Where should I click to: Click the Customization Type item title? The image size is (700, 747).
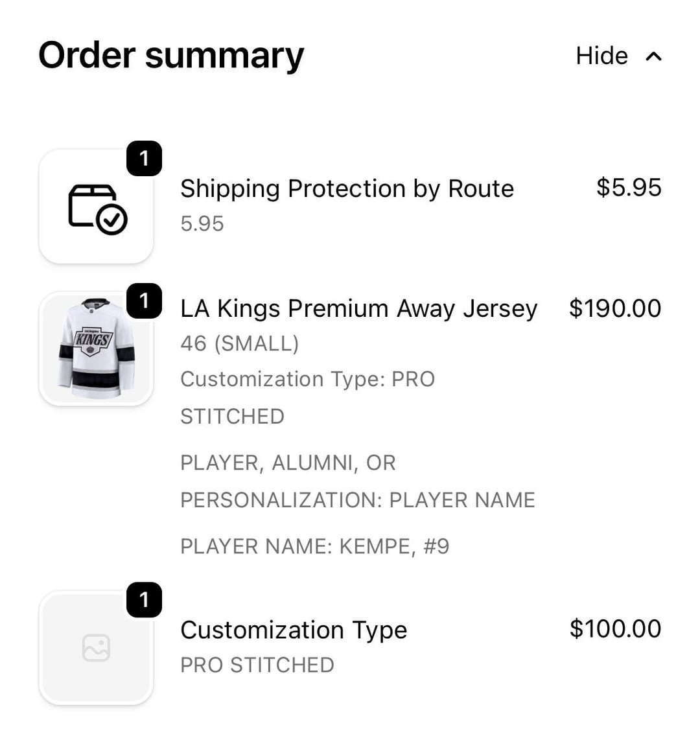point(294,630)
